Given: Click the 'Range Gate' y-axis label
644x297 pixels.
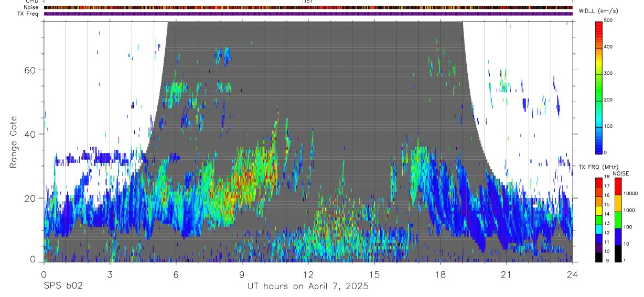Looking at the screenshot, I should click(x=13, y=141).
